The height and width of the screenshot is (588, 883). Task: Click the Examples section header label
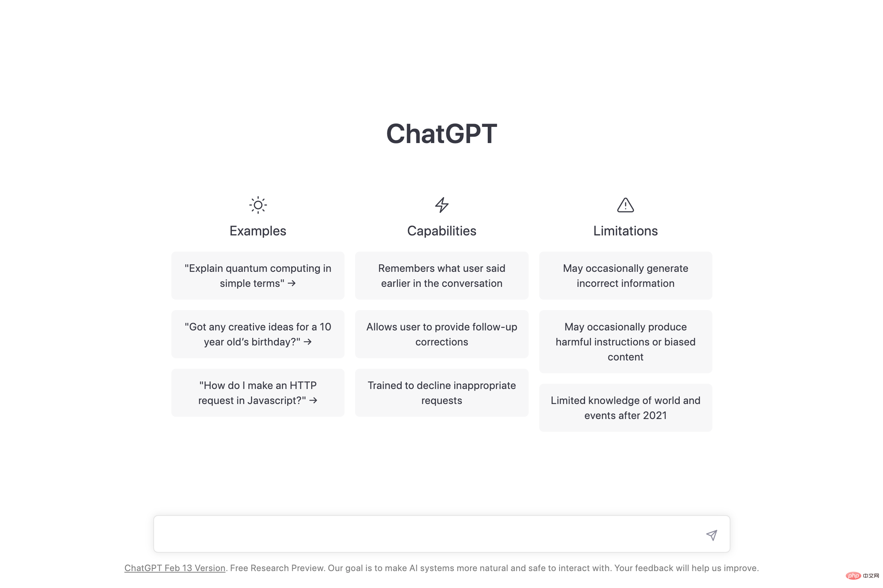258,231
